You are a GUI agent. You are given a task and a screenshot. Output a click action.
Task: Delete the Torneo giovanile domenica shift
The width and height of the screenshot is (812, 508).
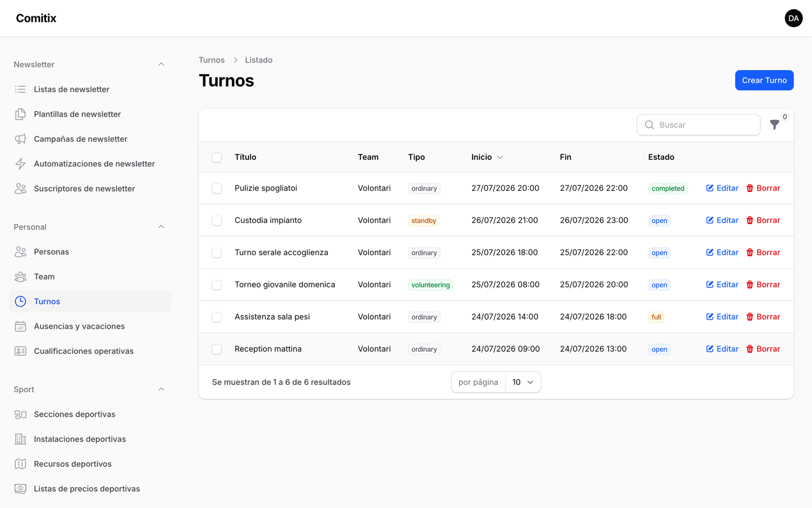pos(763,284)
